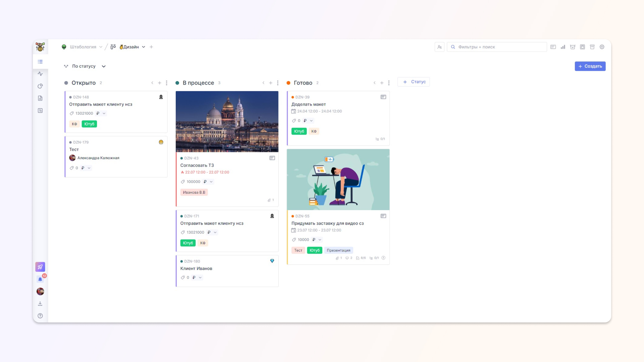Click the Ютуб tag on DZN-148 card

tap(89, 124)
